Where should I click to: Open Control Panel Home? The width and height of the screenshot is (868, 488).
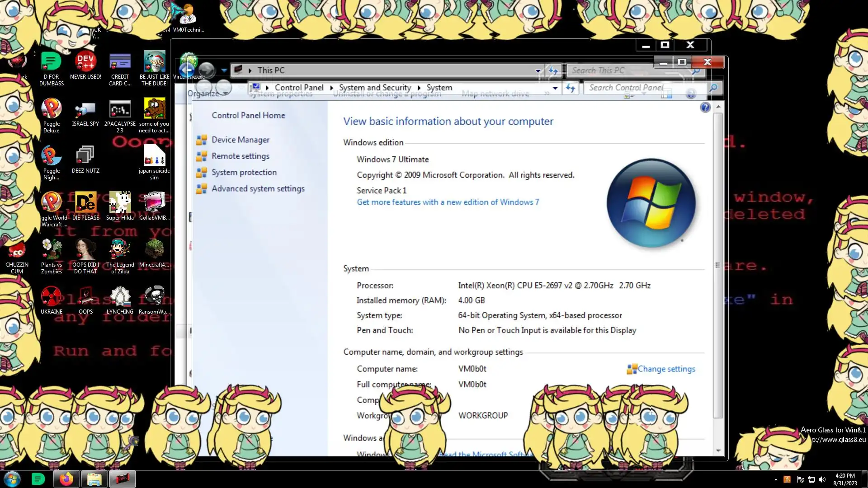[248, 115]
